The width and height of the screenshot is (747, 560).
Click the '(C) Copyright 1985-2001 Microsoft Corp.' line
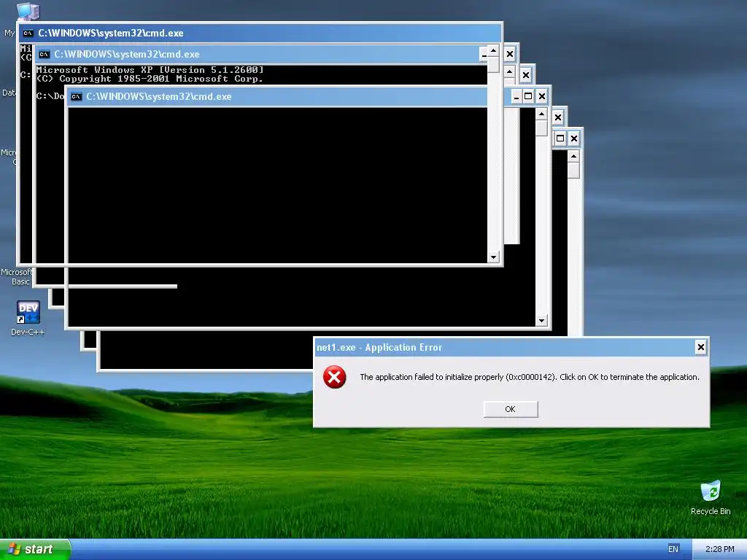(x=150, y=79)
